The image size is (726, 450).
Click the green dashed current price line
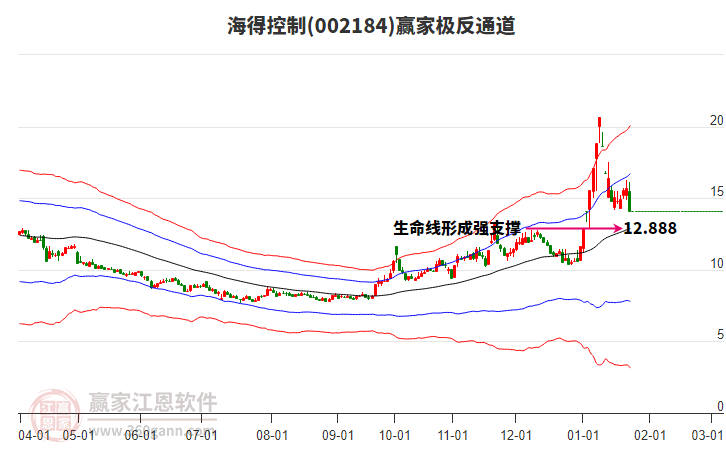678,212
